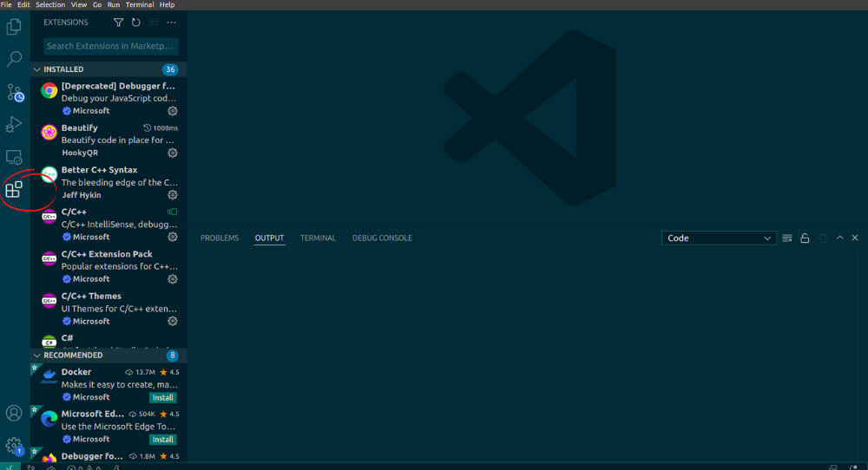Open the File menu
Viewport: 868px width, 470px height.
pos(7,4)
